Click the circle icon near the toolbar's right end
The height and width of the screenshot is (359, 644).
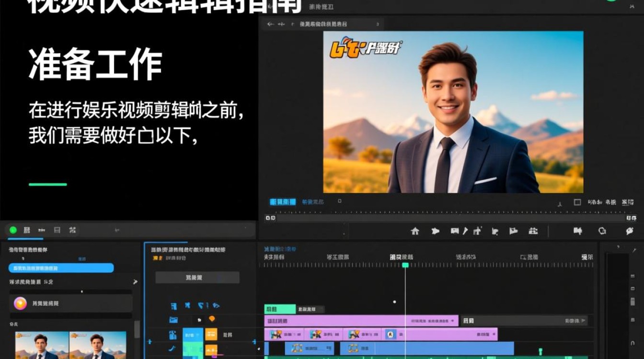tap(602, 231)
